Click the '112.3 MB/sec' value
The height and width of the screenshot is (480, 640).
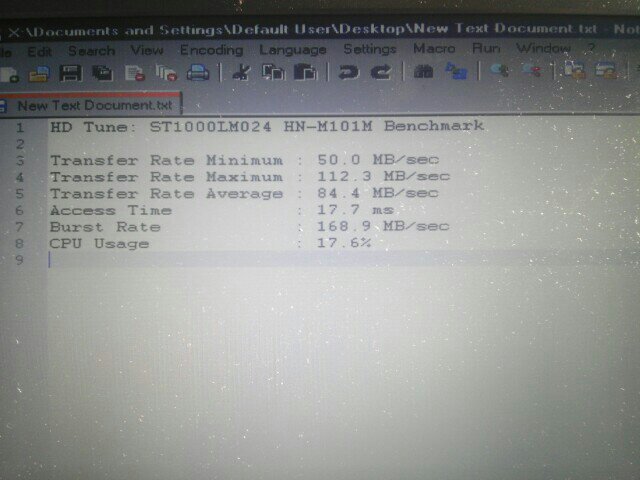(x=383, y=176)
